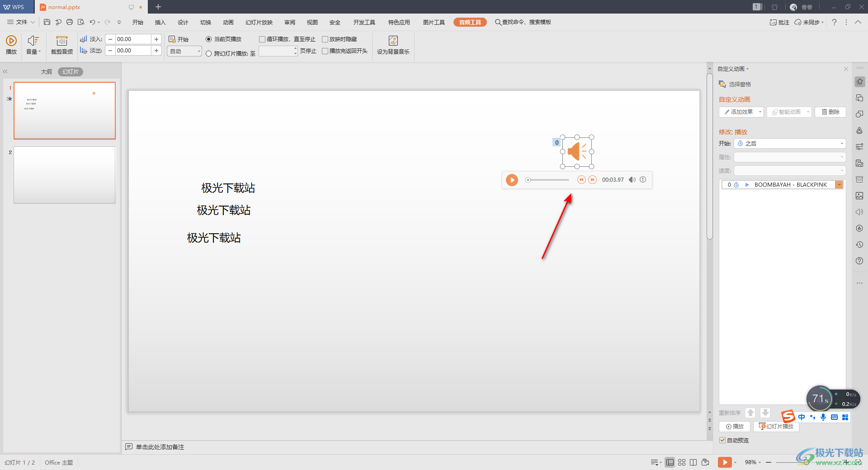Open the Slide Show tab

[259, 22]
